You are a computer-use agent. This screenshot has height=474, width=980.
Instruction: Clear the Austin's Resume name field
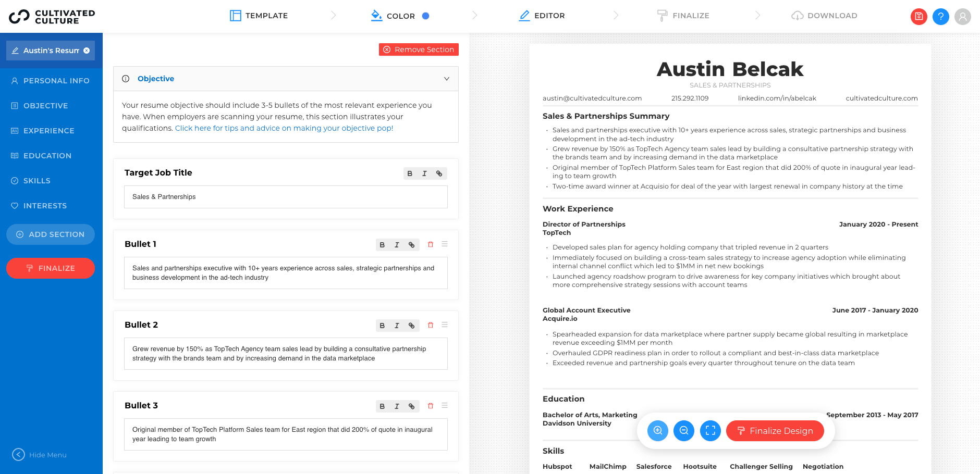coord(87,51)
